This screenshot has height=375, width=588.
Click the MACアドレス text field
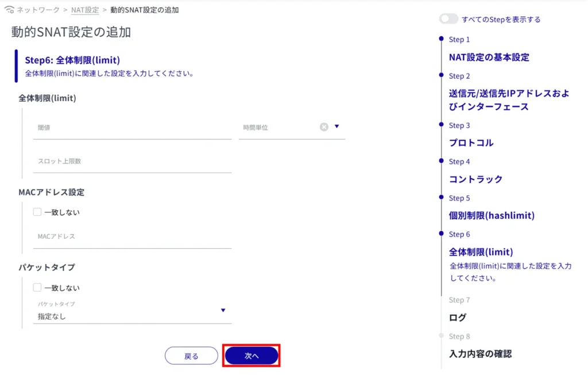pyautogui.click(x=132, y=237)
